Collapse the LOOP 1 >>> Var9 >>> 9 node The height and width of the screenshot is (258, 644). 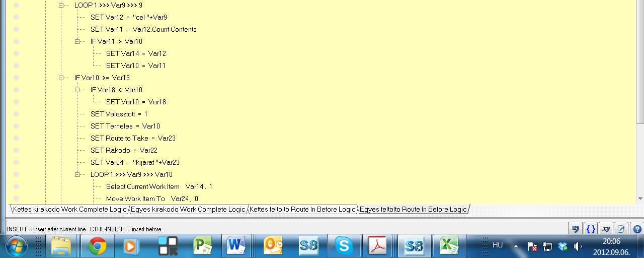point(61,5)
